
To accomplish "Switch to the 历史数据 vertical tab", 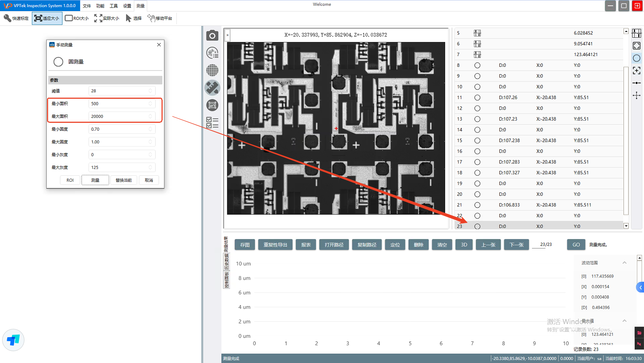I will click(x=226, y=261).
